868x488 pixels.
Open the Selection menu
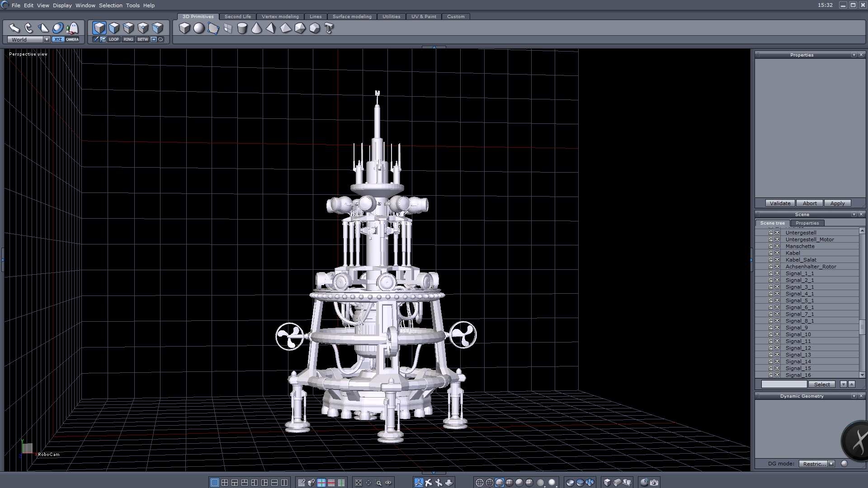pos(110,5)
